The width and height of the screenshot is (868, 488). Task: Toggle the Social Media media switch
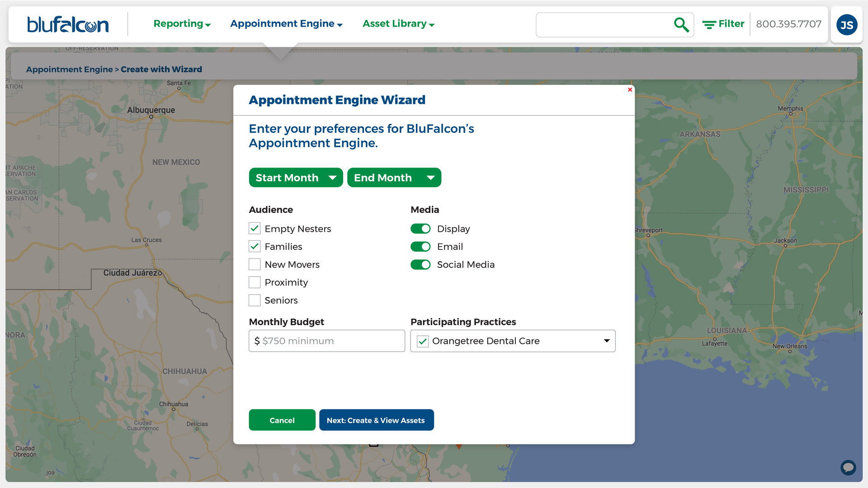[421, 264]
